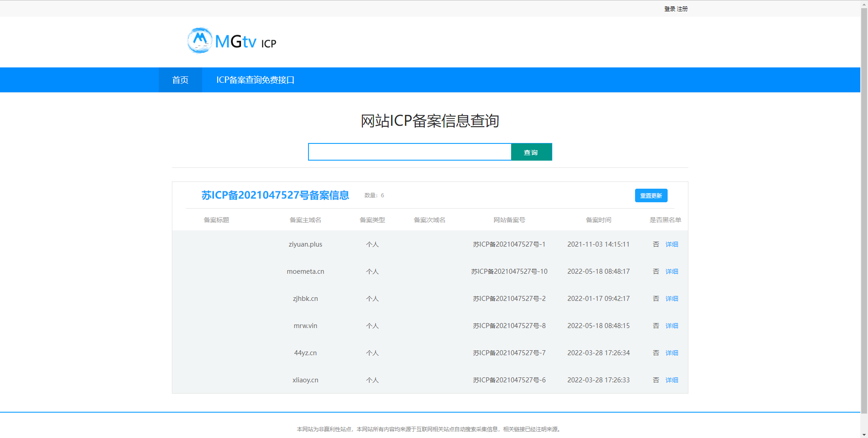Click the 注册 link

(x=682, y=9)
